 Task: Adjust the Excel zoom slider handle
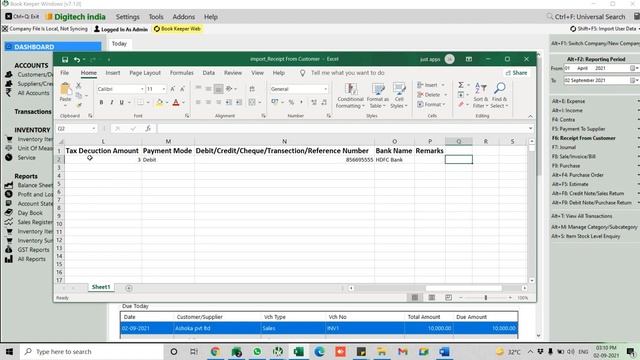click(486, 298)
